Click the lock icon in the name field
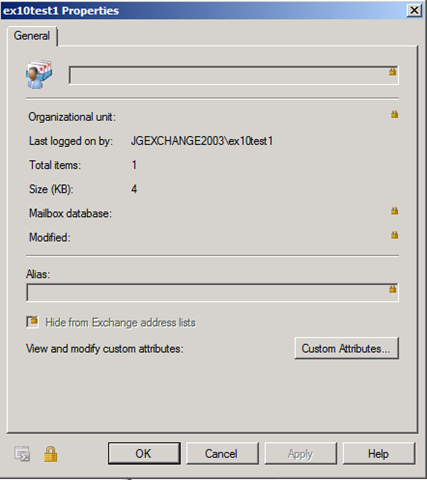Image resolution: width=427 pixels, height=480 pixels. coord(393,71)
